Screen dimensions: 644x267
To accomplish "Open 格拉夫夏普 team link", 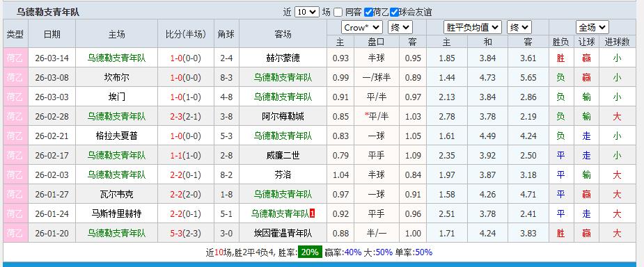I will (x=117, y=136).
